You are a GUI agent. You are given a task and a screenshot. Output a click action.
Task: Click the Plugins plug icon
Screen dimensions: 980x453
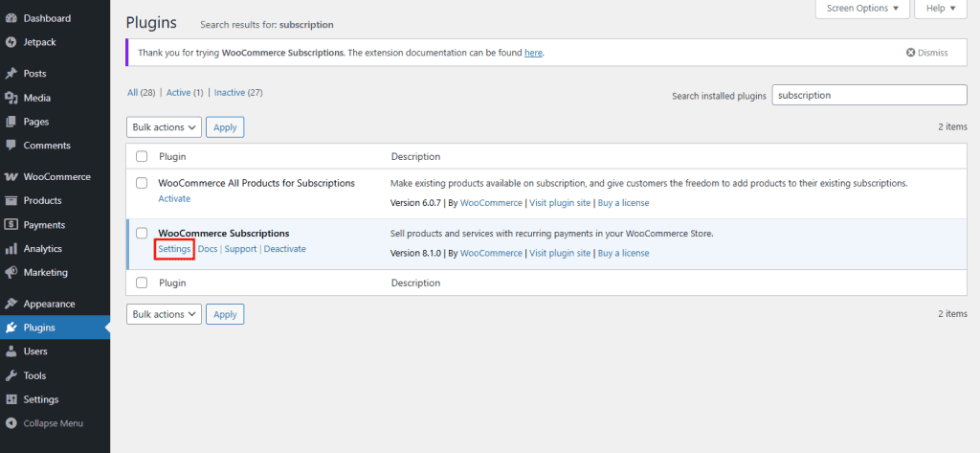[11, 328]
